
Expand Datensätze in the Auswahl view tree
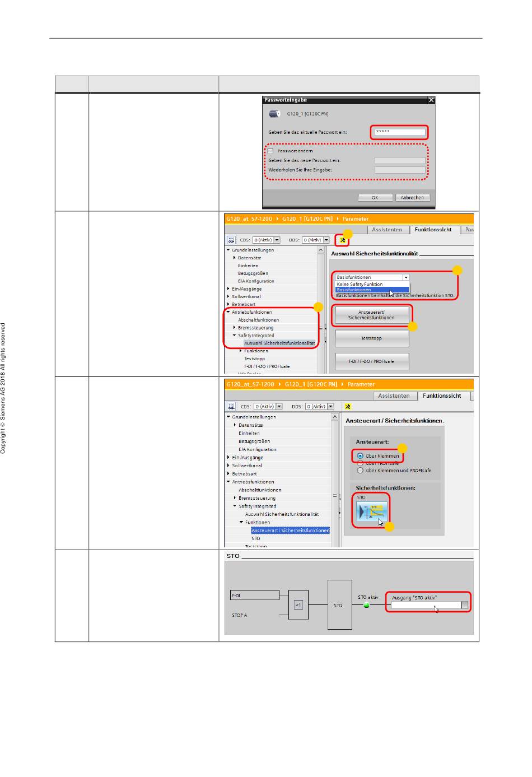tap(234, 258)
